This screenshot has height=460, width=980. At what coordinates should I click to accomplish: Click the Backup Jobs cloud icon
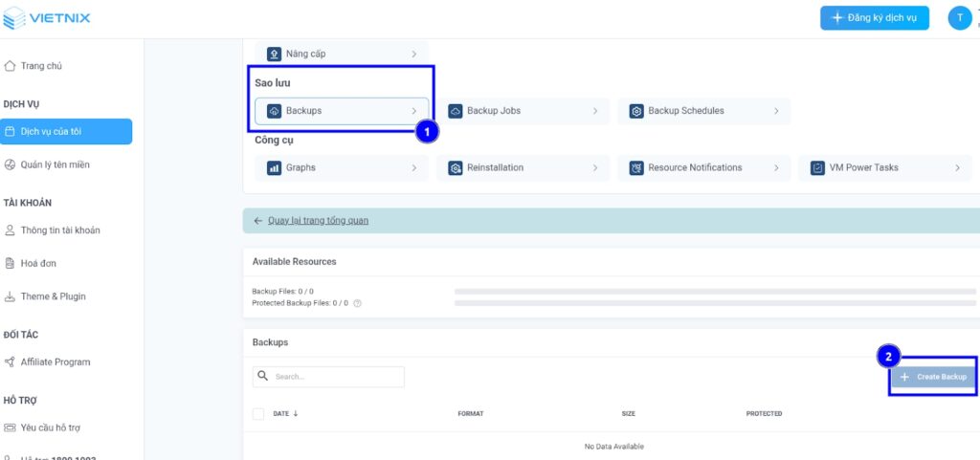point(455,111)
